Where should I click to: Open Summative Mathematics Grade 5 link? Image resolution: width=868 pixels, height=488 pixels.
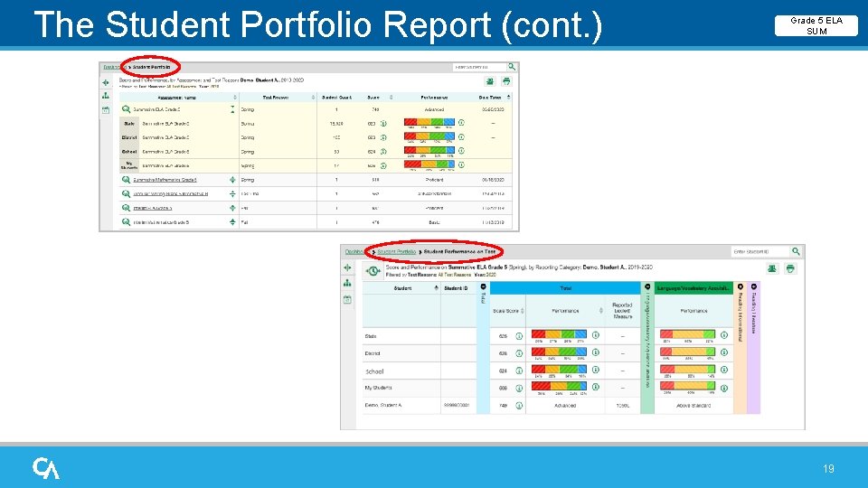point(165,180)
